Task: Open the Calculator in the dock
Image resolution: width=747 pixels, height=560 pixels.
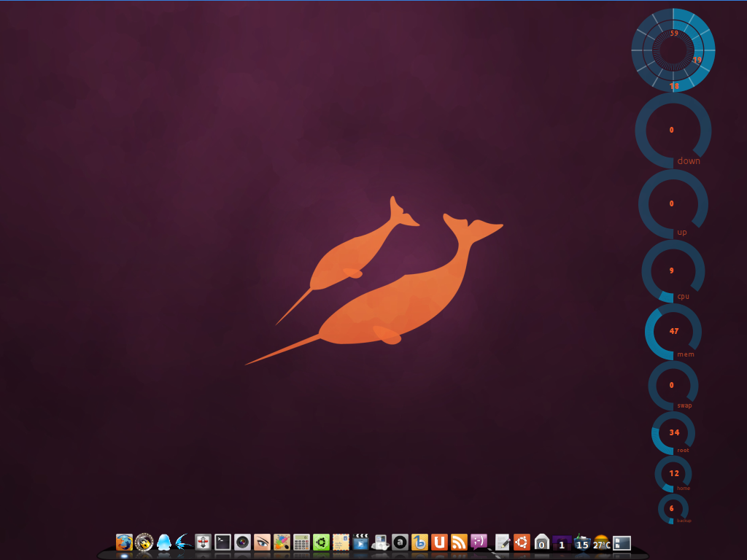Action: pos(301,542)
